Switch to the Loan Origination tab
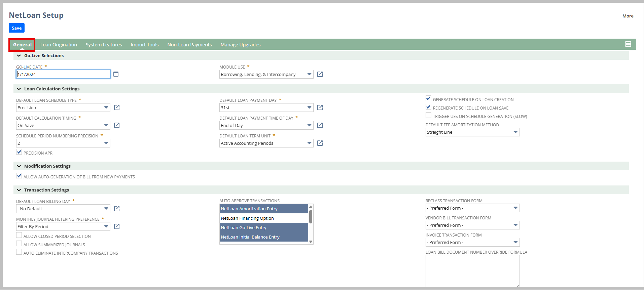This screenshot has width=644, height=297. [59, 45]
